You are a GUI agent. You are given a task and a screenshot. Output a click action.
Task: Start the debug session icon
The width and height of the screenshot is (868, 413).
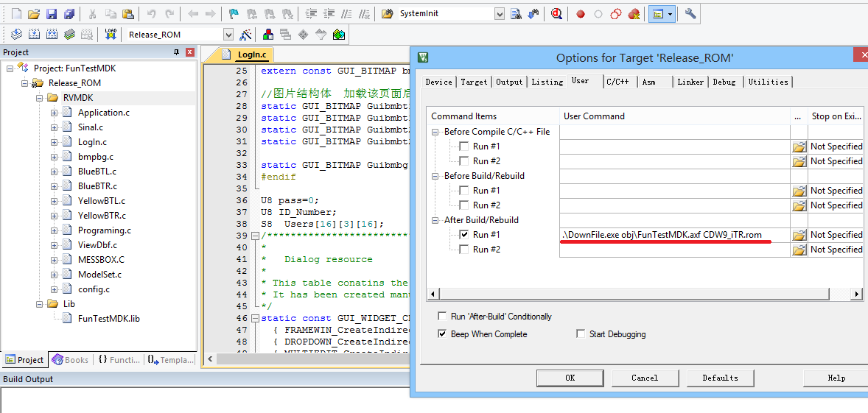(557, 14)
